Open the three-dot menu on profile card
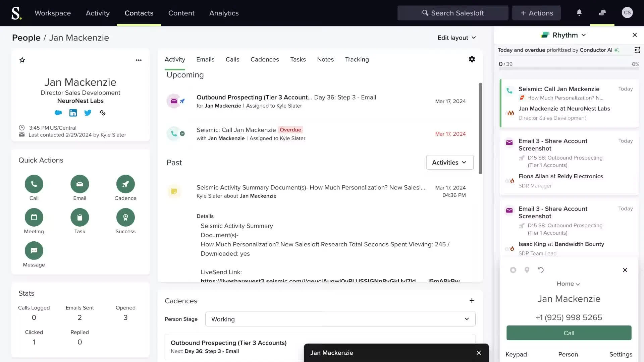 click(139, 60)
